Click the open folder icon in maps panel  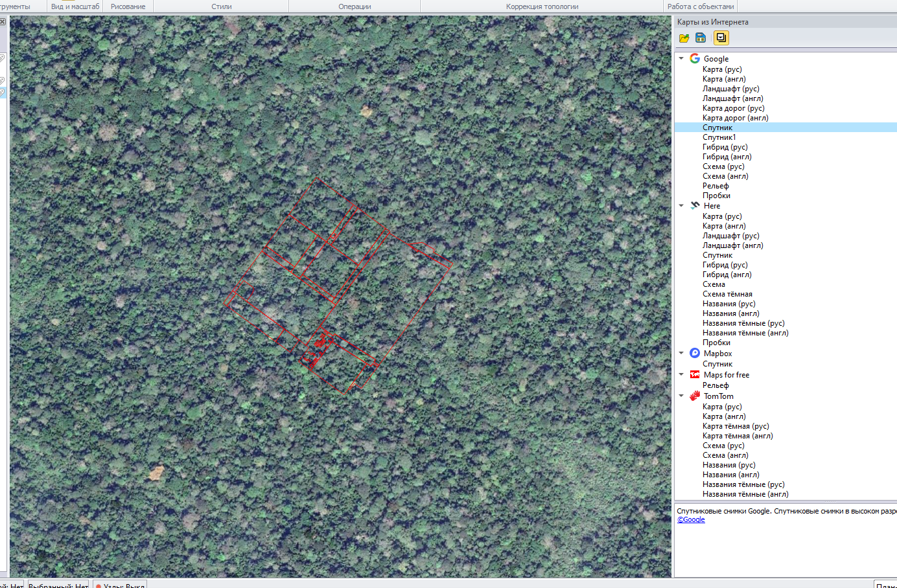(684, 38)
